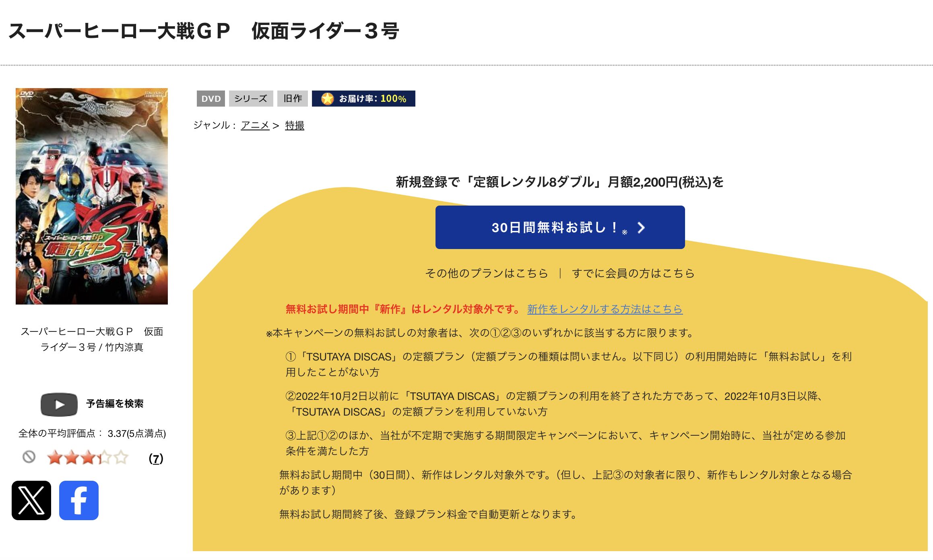
Task: Open 新作をレンタルする方法はこちら link
Action: 605,309
